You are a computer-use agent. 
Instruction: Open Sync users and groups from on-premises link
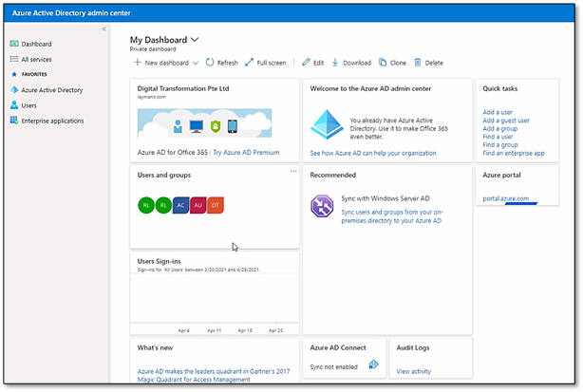pyautogui.click(x=392, y=216)
